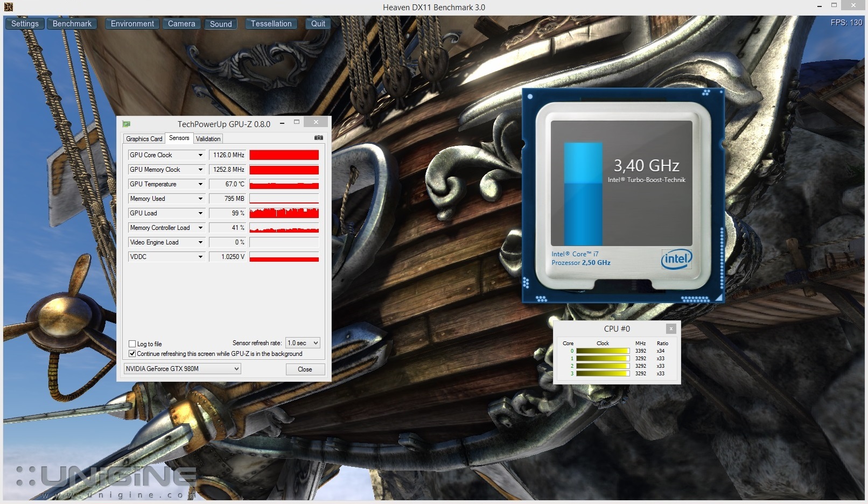
Task: Click the 67.0 °C temperature value
Action: click(227, 184)
